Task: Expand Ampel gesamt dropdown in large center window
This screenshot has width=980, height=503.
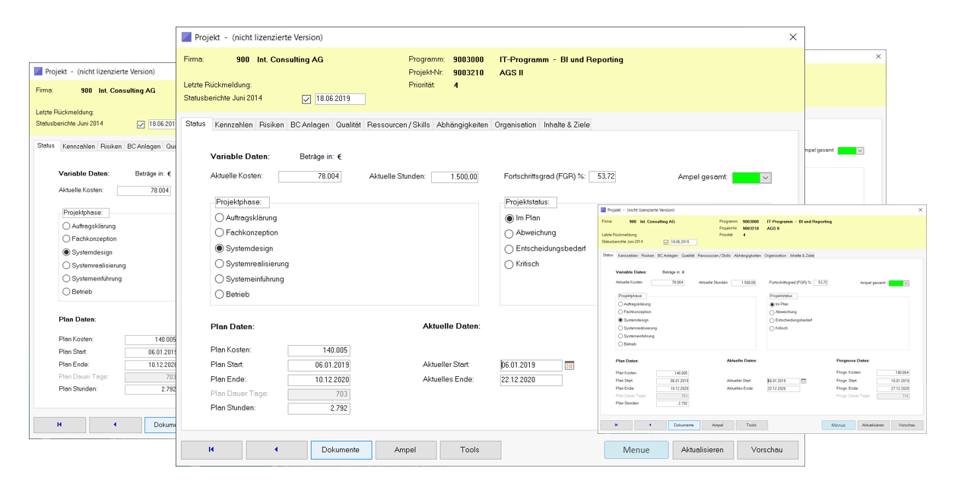Action: click(766, 178)
